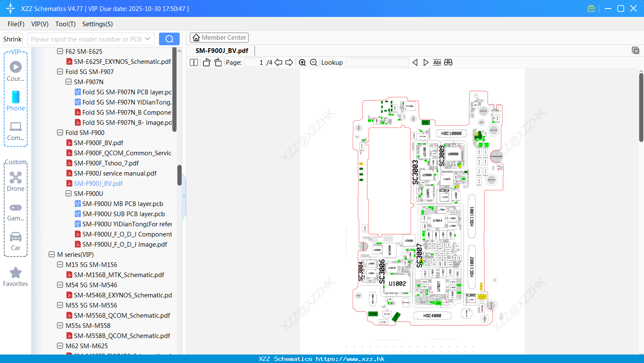Open the File(F) menu
Screen dimensions: 644x363
[16, 24]
